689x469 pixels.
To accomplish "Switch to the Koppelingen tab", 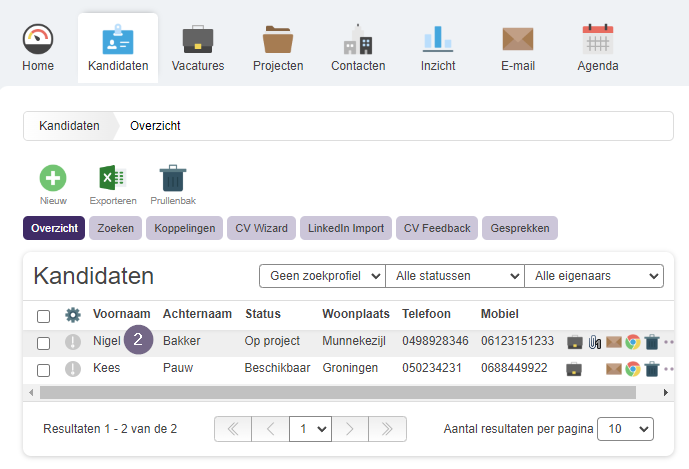I will click(x=185, y=228).
